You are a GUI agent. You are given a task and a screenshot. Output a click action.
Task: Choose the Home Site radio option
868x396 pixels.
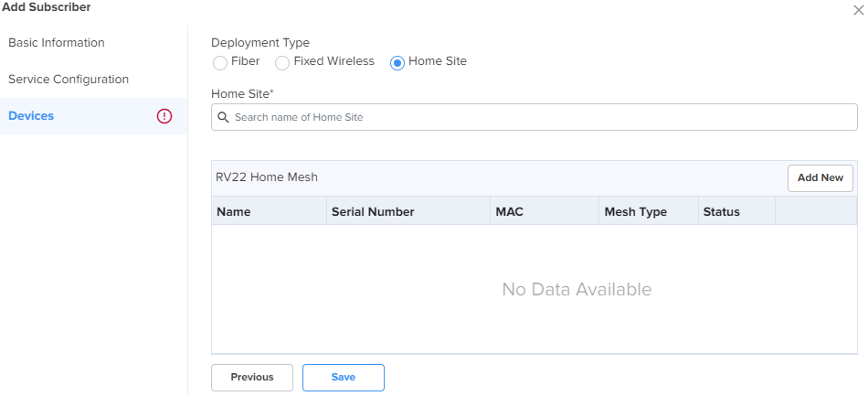click(x=397, y=62)
